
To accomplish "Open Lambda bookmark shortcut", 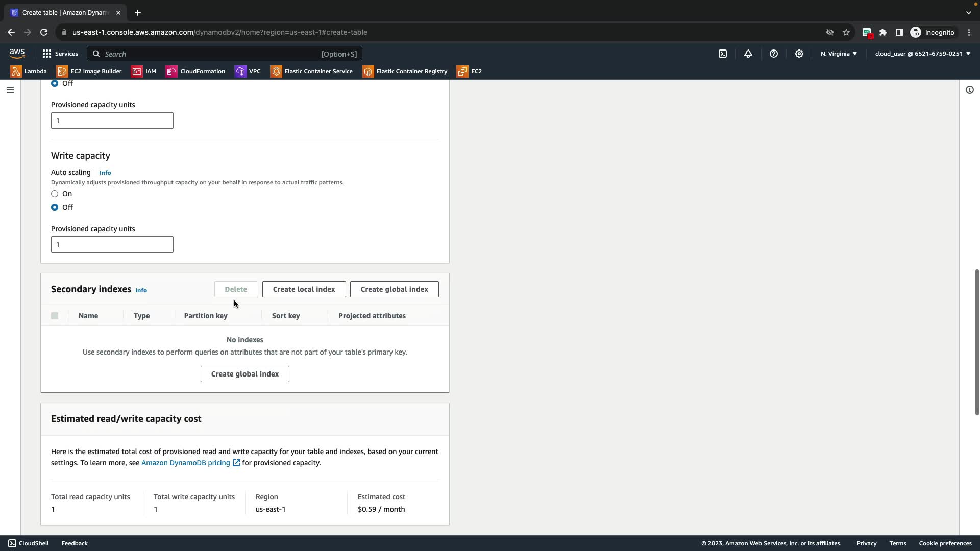I will click(29, 71).
